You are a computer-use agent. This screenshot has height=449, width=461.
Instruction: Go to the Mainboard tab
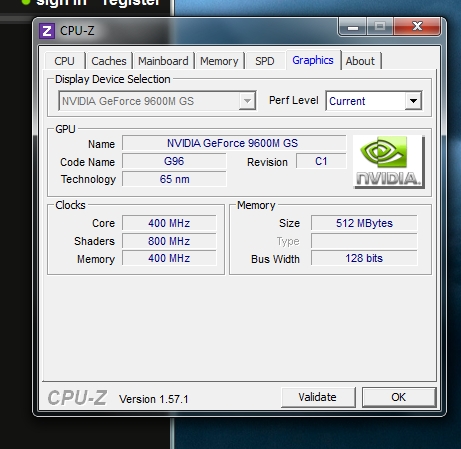(x=163, y=61)
